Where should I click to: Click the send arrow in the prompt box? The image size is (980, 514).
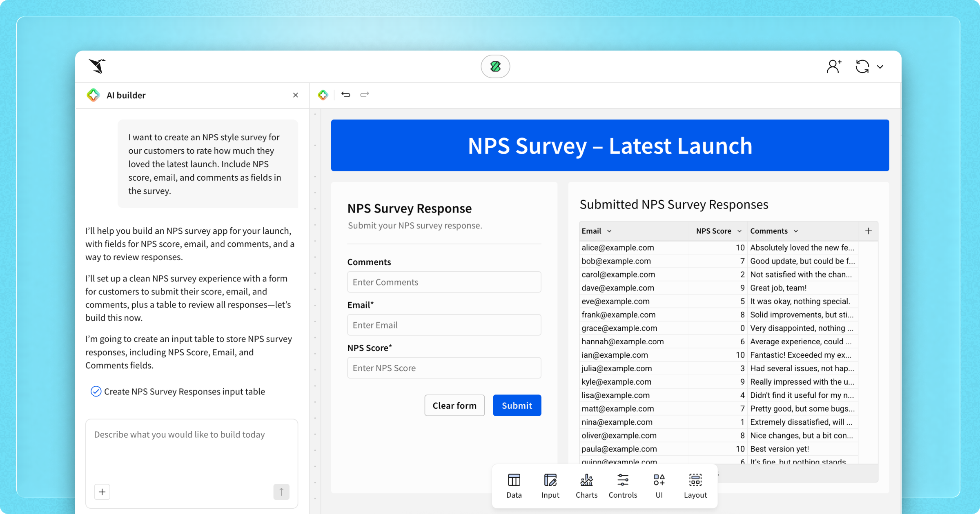click(281, 492)
